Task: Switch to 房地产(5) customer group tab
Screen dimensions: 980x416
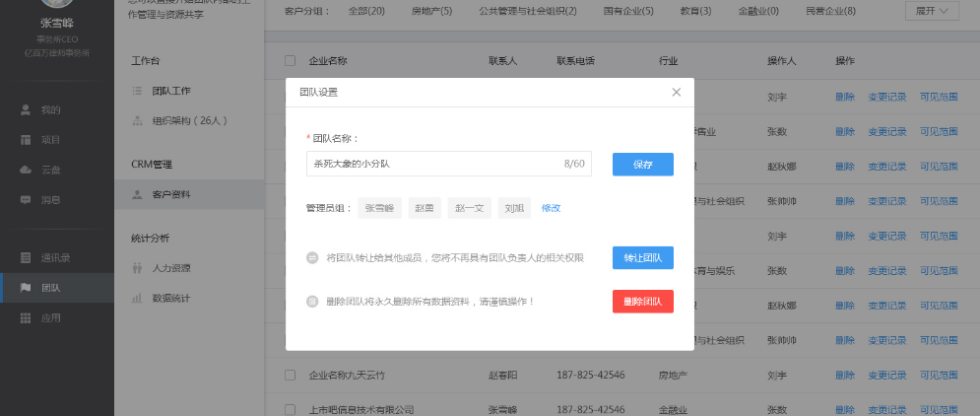Action: click(x=431, y=11)
